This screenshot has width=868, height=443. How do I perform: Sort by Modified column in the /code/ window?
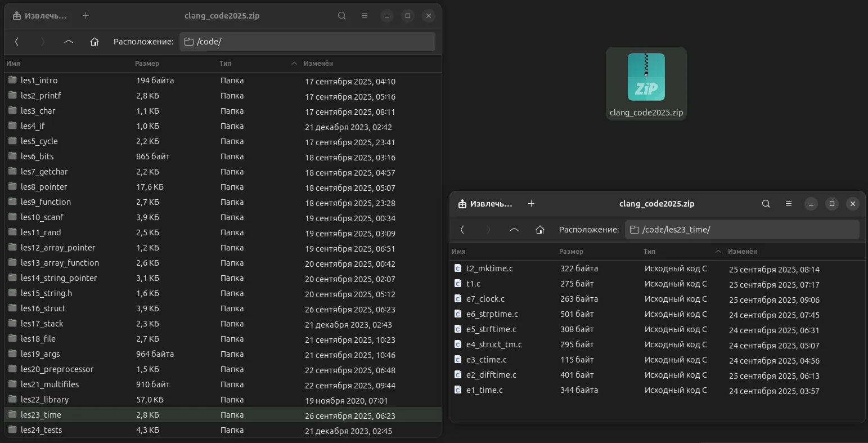(318, 64)
